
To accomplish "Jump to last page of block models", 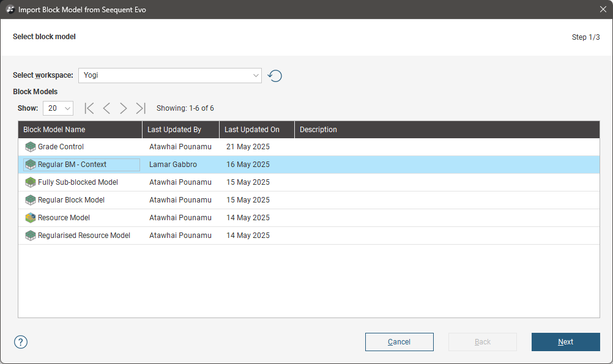I will click(x=141, y=108).
